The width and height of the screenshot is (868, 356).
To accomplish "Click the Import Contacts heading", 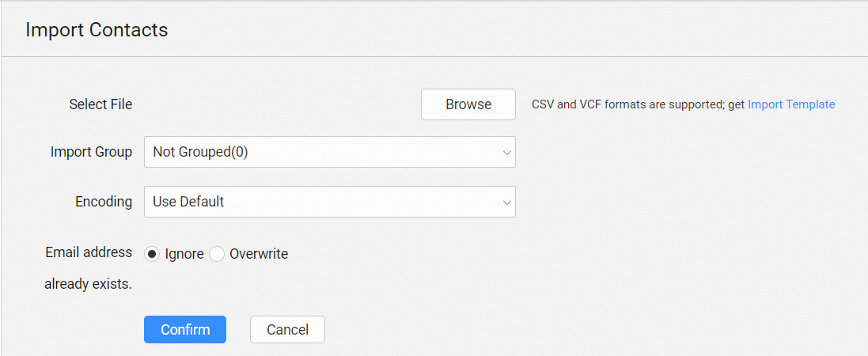I will pos(97,30).
